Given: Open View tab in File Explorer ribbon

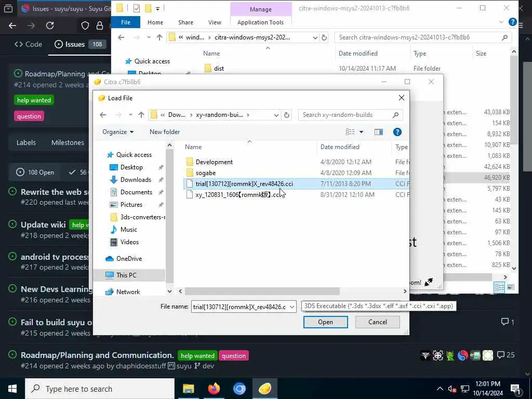Looking at the screenshot, I should (215, 22).
